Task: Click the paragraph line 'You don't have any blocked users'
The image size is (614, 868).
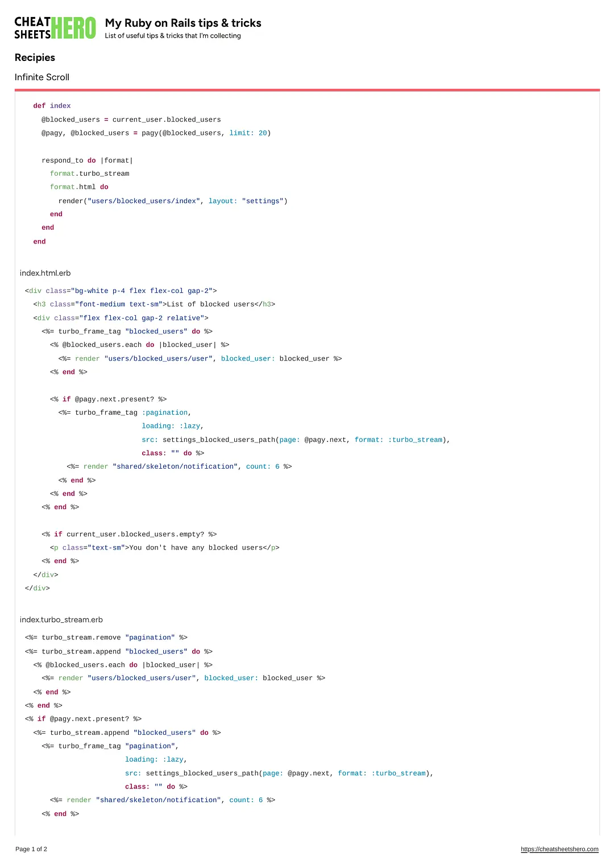Action: 165,548
